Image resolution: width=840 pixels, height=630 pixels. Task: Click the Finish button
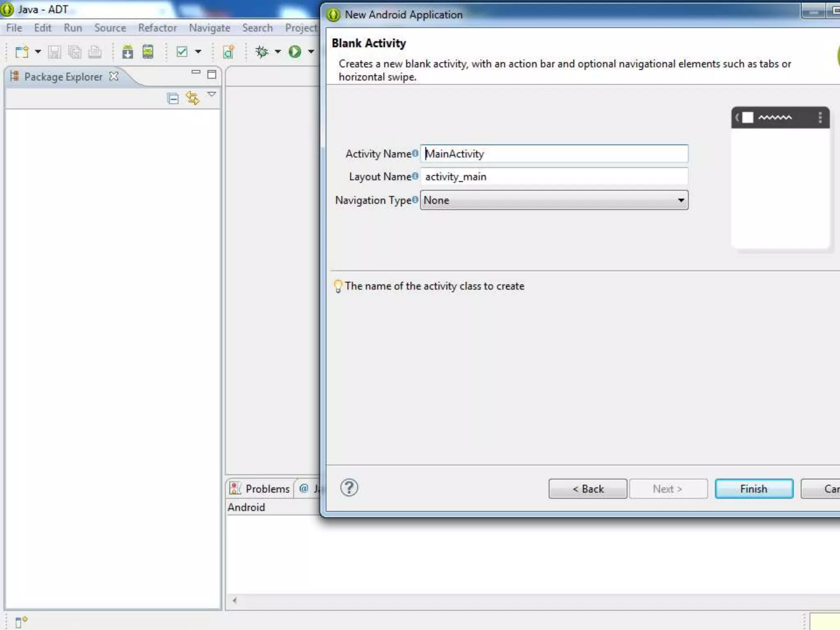click(753, 489)
